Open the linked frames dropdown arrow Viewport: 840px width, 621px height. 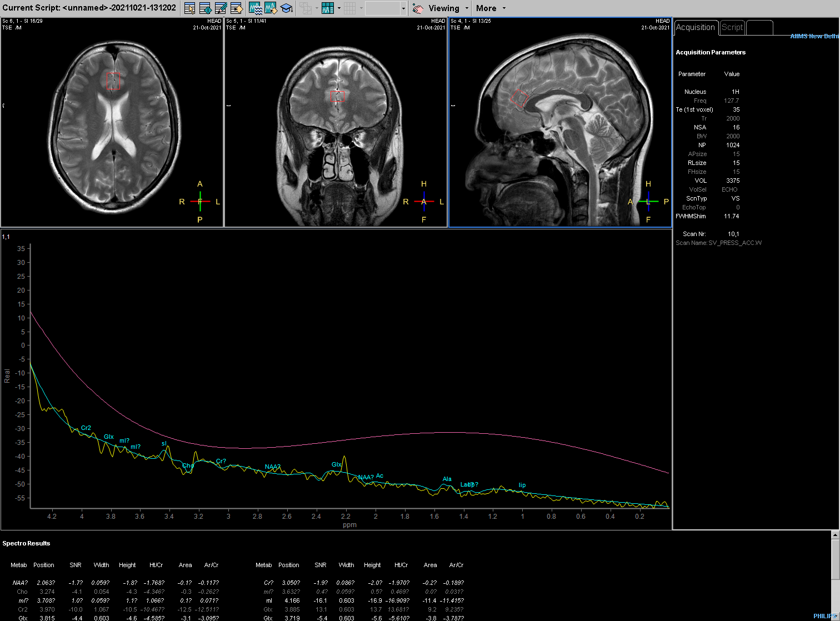pos(316,8)
